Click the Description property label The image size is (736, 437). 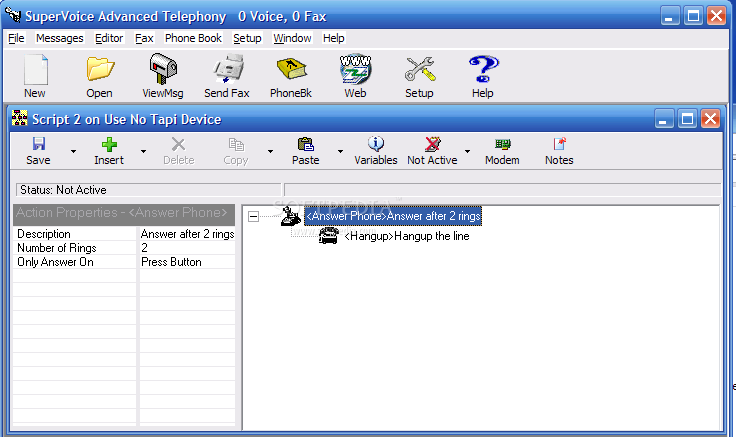(44, 234)
